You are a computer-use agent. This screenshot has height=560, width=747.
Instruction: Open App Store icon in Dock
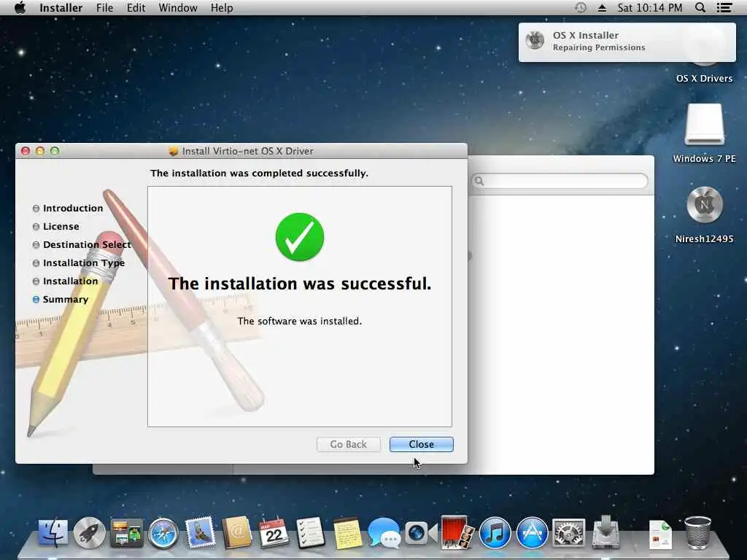coord(532,532)
